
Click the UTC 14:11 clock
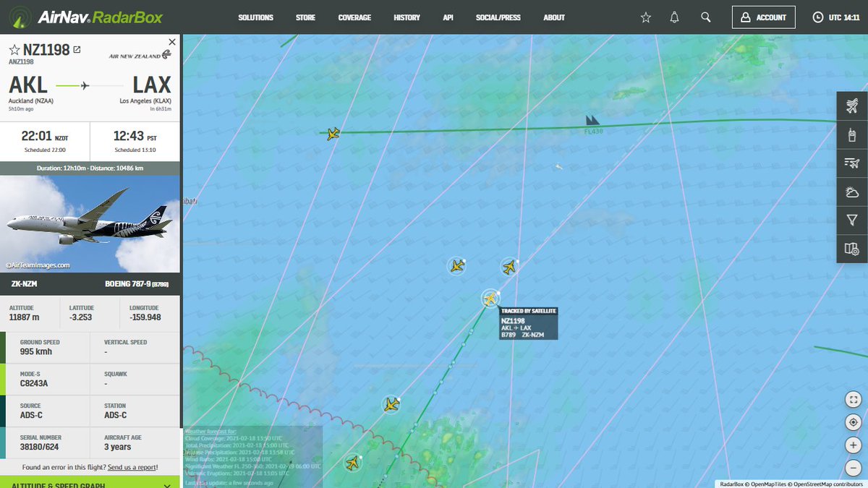[x=836, y=17]
